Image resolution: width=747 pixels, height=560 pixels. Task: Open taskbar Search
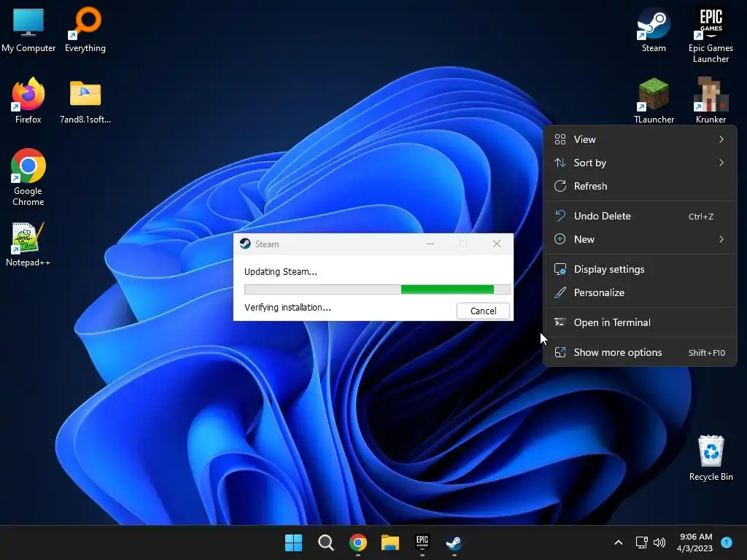click(x=326, y=542)
